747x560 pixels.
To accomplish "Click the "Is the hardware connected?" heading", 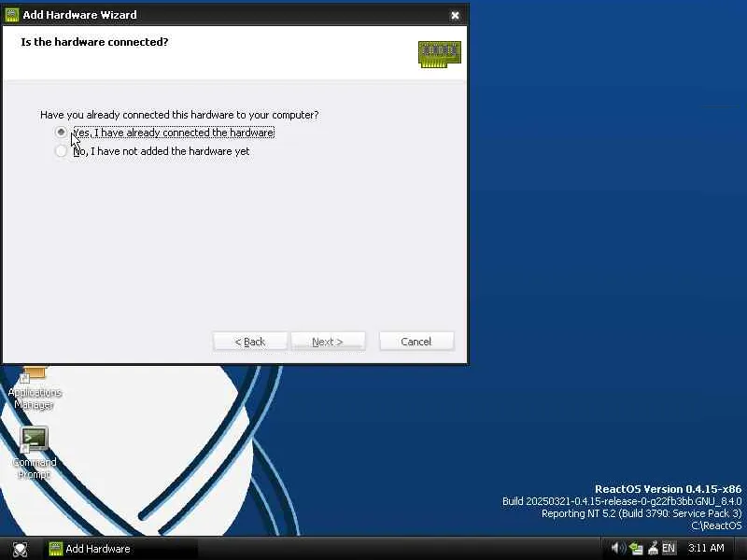I will [94, 42].
